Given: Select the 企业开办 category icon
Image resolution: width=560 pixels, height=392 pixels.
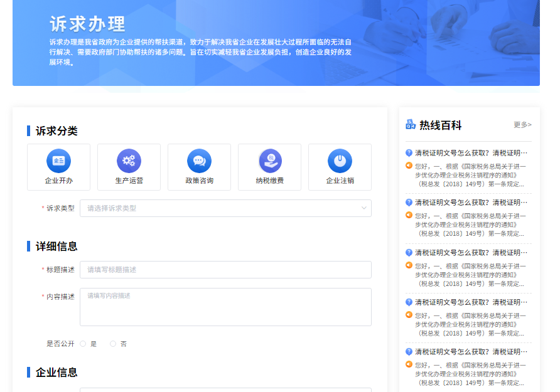Looking at the screenshot, I should (58, 161).
